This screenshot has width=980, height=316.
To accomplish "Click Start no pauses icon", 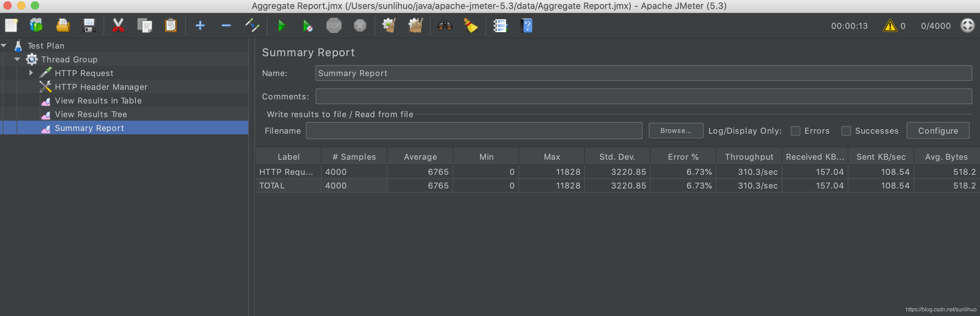I will click(307, 26).
